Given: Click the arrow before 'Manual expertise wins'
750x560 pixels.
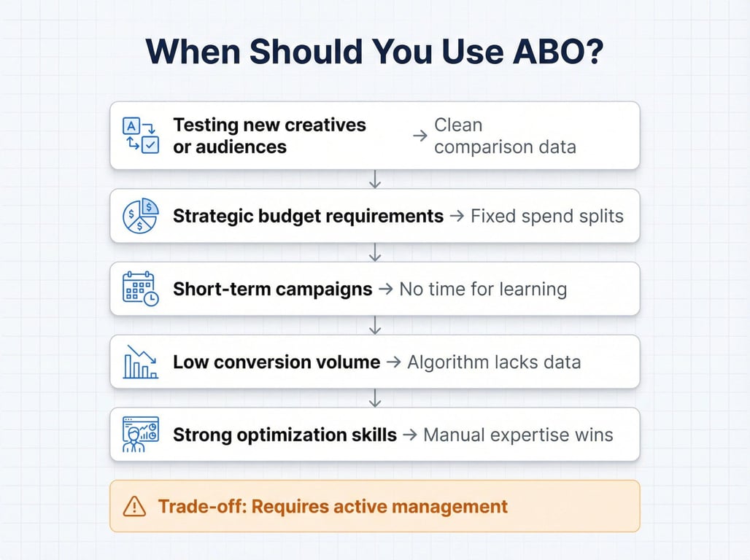Looking at the screenshot, I should pyautogui.click(x=410, y=435).
